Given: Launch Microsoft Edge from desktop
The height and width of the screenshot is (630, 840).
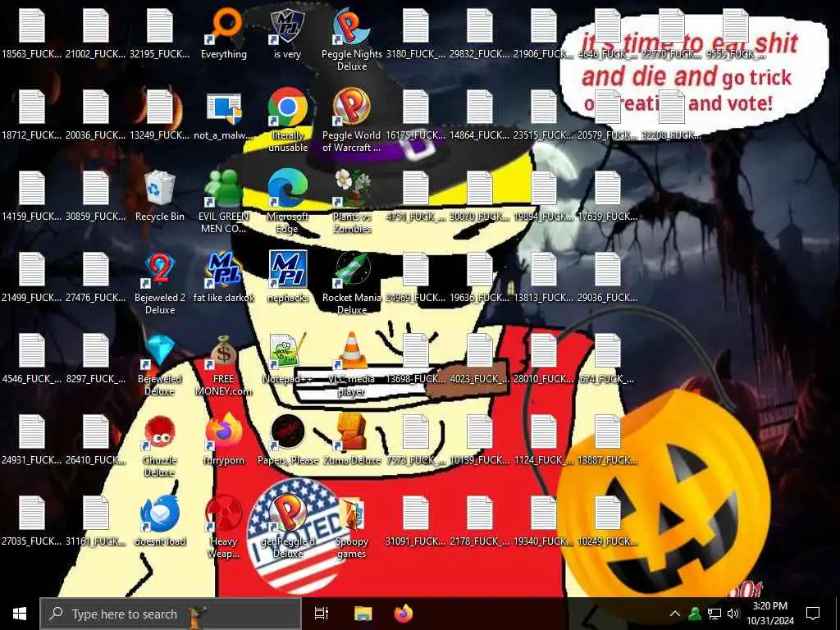Looking at the screenshot, I should click(288, 202).
